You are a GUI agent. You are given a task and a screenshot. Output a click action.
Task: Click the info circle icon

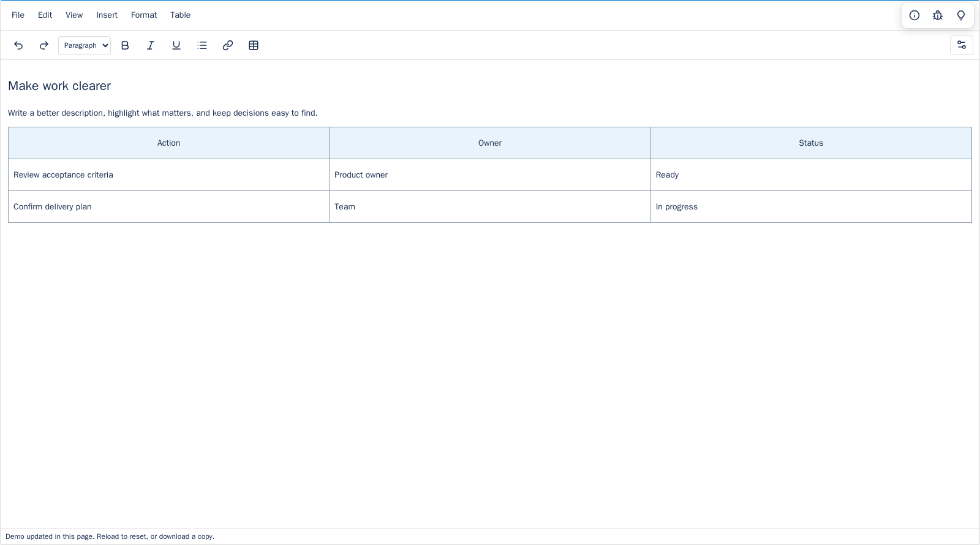(914, 15)
